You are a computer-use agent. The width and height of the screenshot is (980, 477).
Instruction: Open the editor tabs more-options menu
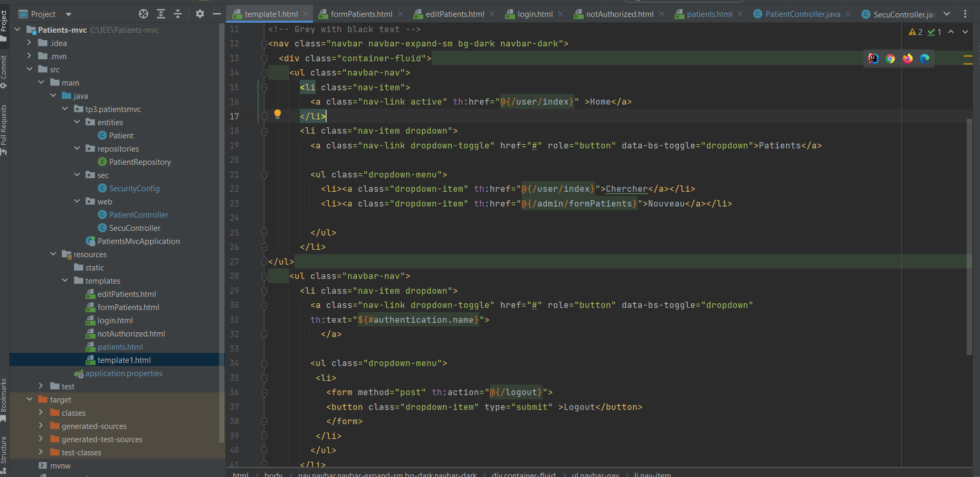pos(965,14)
